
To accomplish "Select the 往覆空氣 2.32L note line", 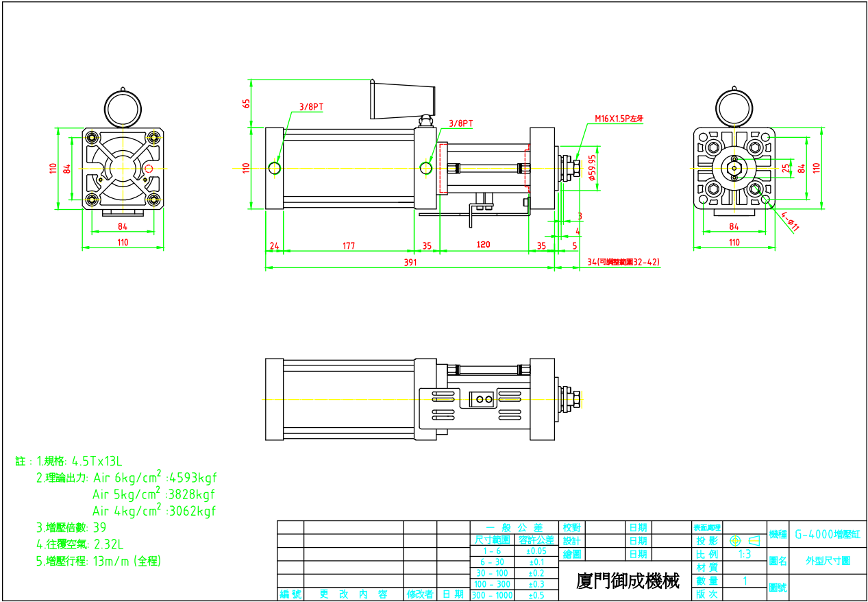I will click(79, 544).
